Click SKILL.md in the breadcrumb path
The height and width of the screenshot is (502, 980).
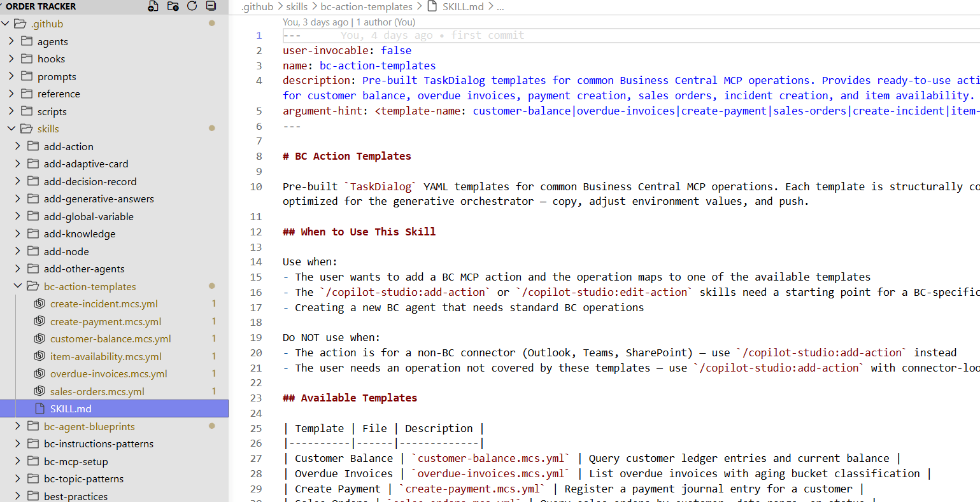point(462,7)
